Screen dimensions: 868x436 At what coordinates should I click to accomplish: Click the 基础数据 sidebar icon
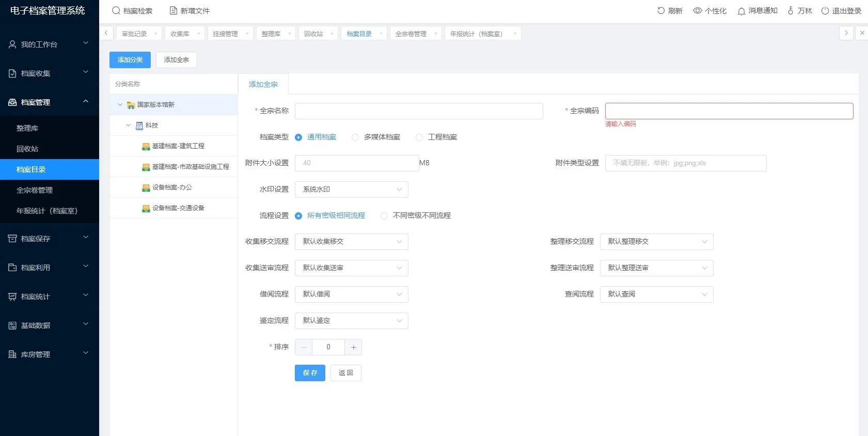click(x=12, y=325)
